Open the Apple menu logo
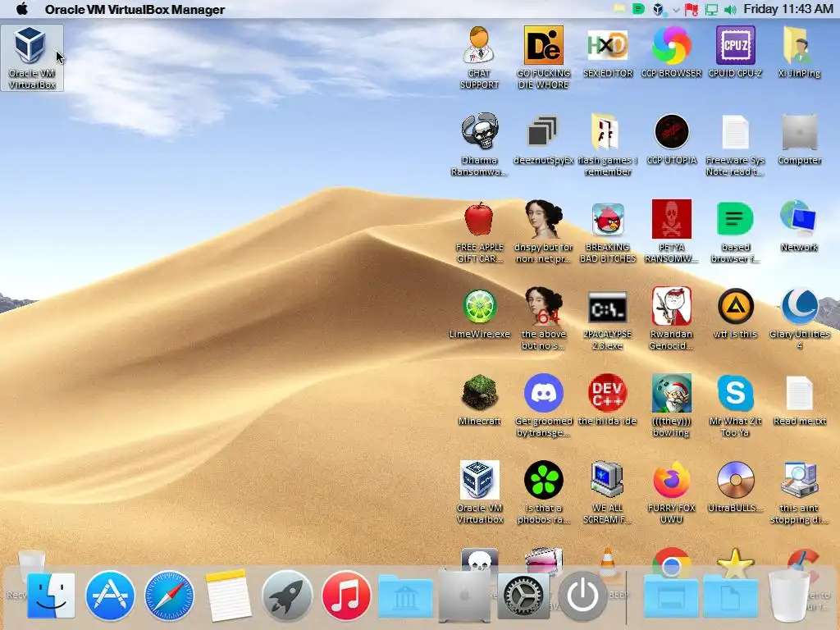The image size is (840, 630). coord(21,9)
